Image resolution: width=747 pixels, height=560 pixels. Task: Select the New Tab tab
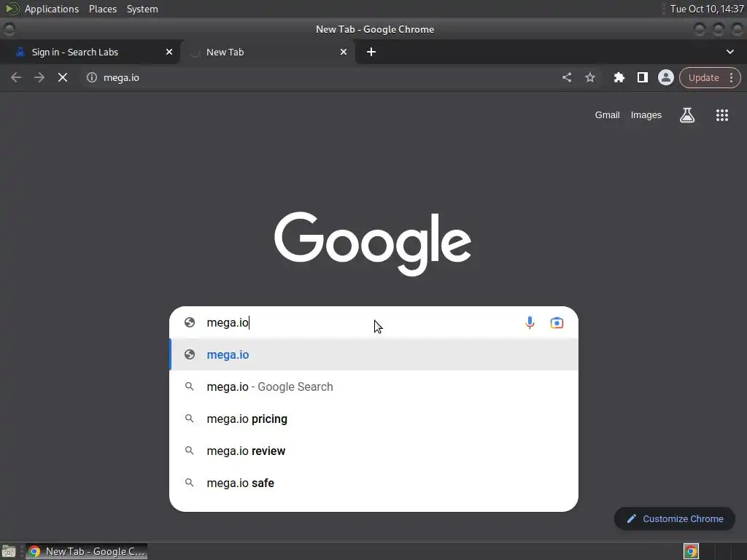coord(267,52)
